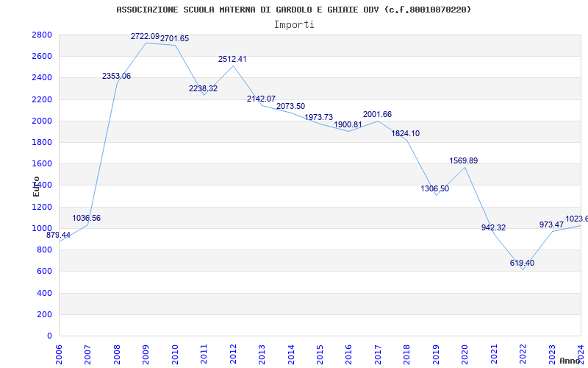The height and width of the screenshot is (368, 588).
Task: Click y-axis value 2000
Action: click(42, 121)
